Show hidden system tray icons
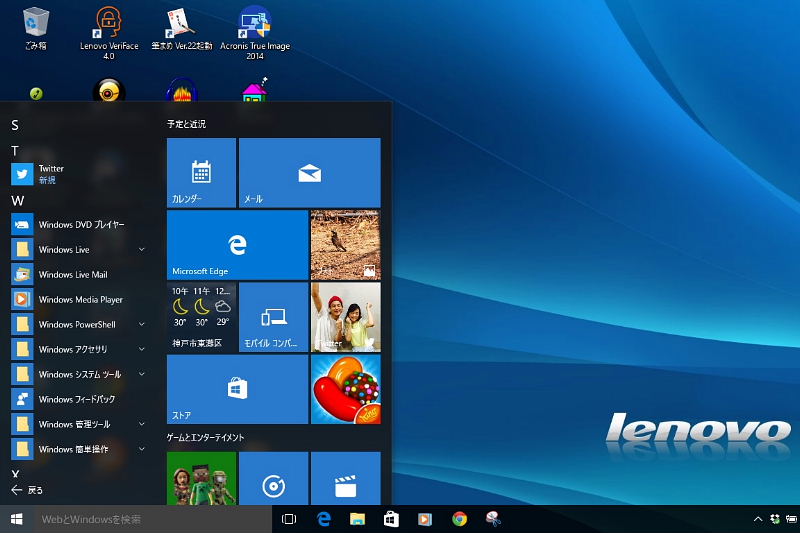The width and height of the screenshot is (800, 533). (x=758, y=519)
